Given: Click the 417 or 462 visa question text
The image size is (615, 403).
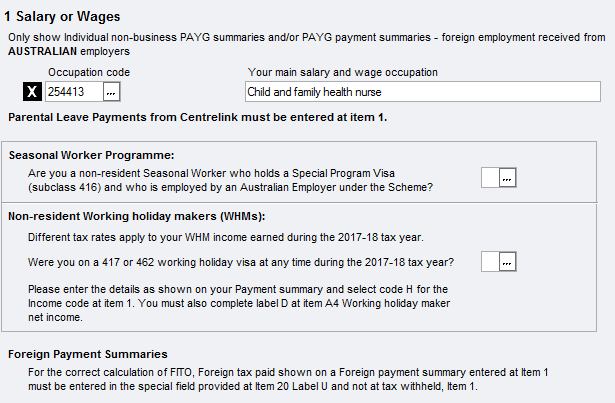Looking at the screenshot, I should (242, 263).
